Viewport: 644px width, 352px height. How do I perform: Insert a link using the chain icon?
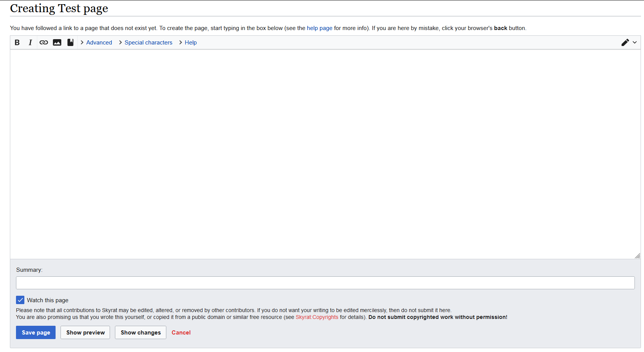click(x=44, y=43)
